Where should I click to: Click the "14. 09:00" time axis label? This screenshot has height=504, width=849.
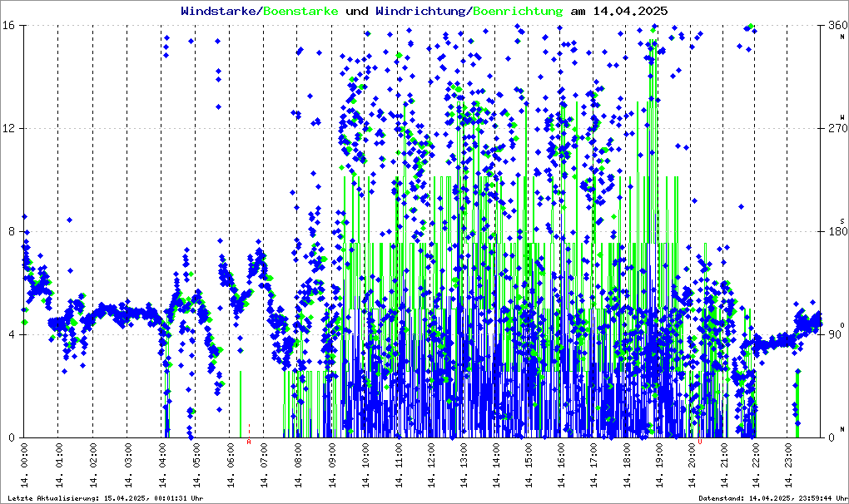click(332, 466)
